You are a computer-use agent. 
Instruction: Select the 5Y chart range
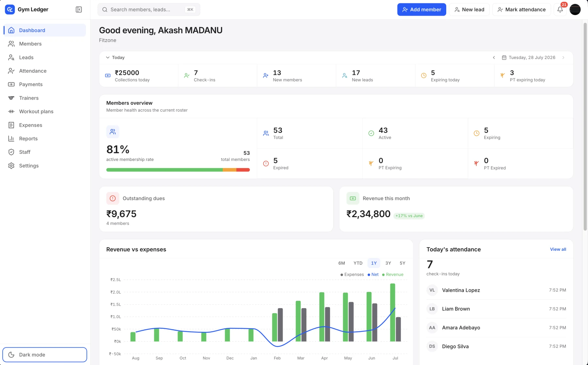point(402,263)
